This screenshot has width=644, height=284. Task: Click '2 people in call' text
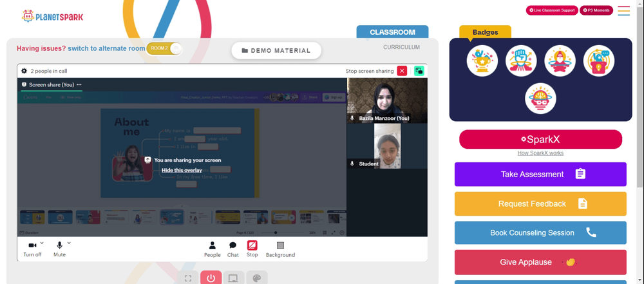tap(49, 71)
